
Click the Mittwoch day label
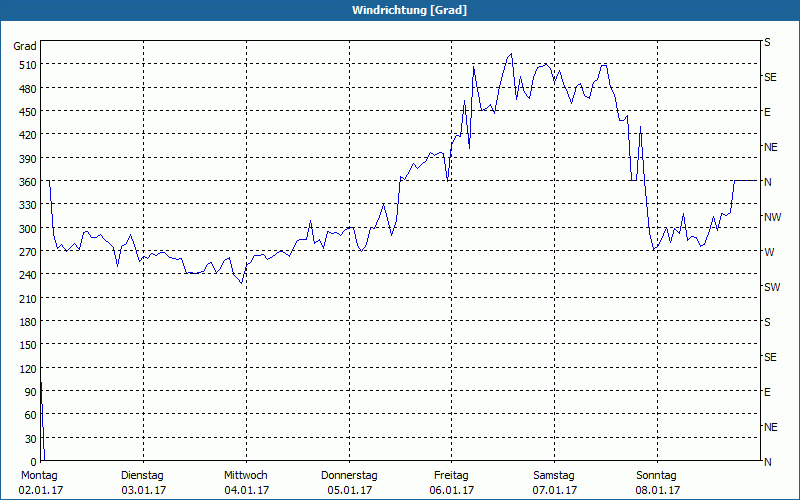pyautogui.click(x=245, y=476)
